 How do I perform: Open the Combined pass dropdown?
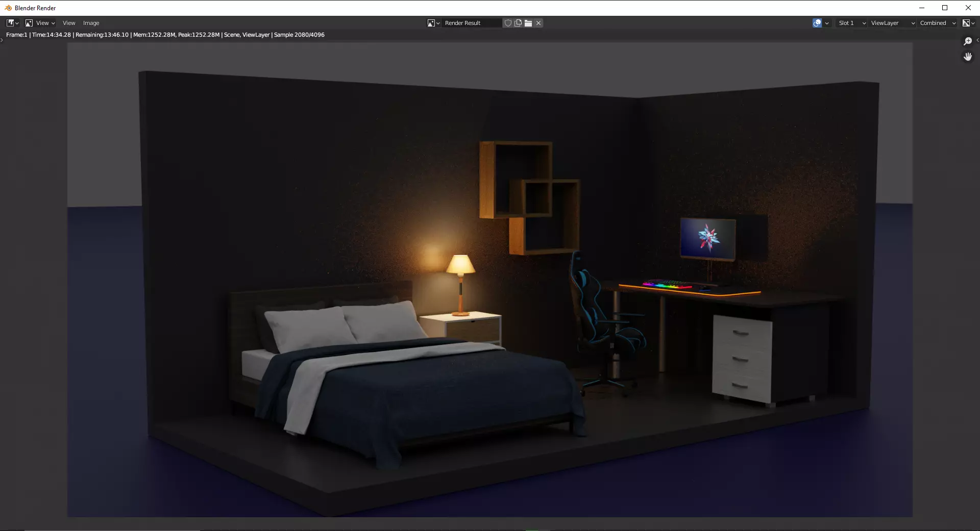[x=938, y=23]
